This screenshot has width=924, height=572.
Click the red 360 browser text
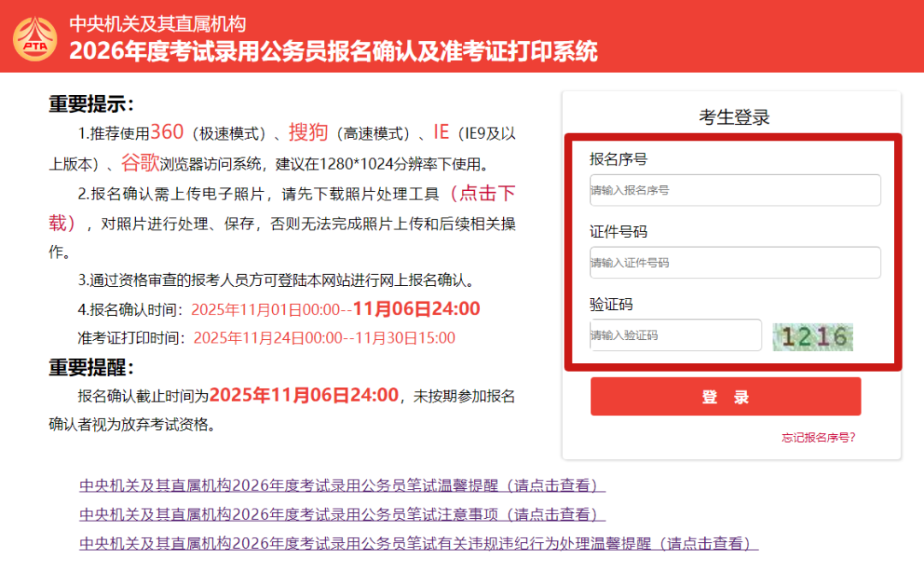click(167, 133)
